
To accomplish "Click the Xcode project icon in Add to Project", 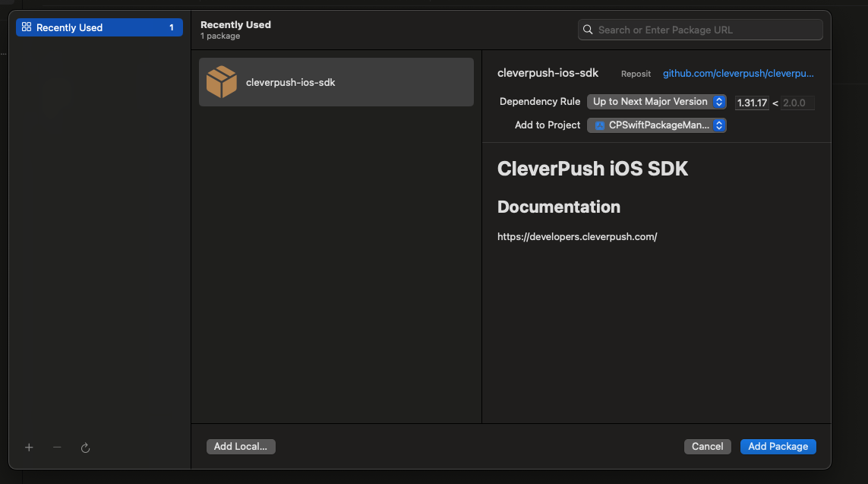I will 599,125.
